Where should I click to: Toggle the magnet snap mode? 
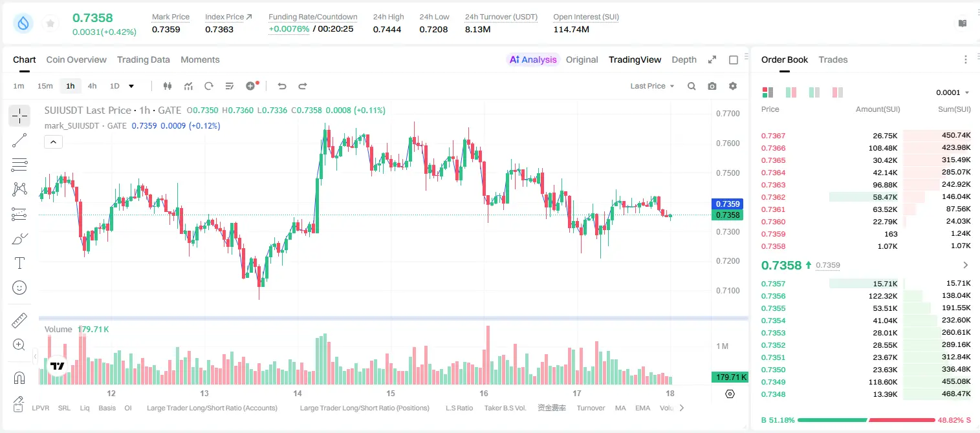point(19,377)
